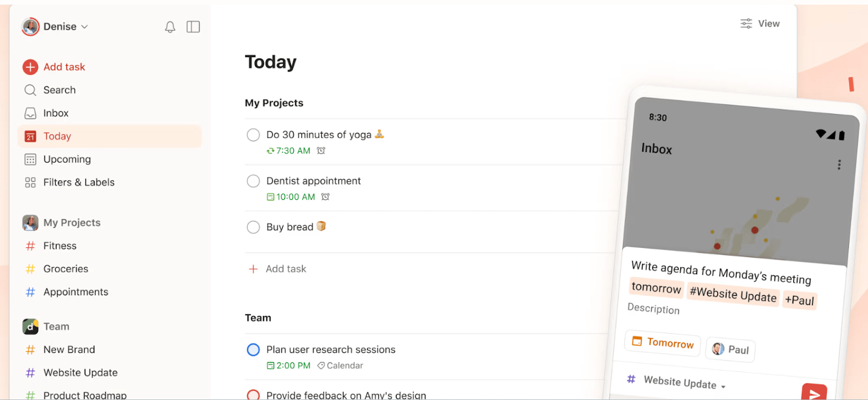868x400 pixels.
Task: Open the three-dot menu on phone Inbox
Action: [839, 164]
